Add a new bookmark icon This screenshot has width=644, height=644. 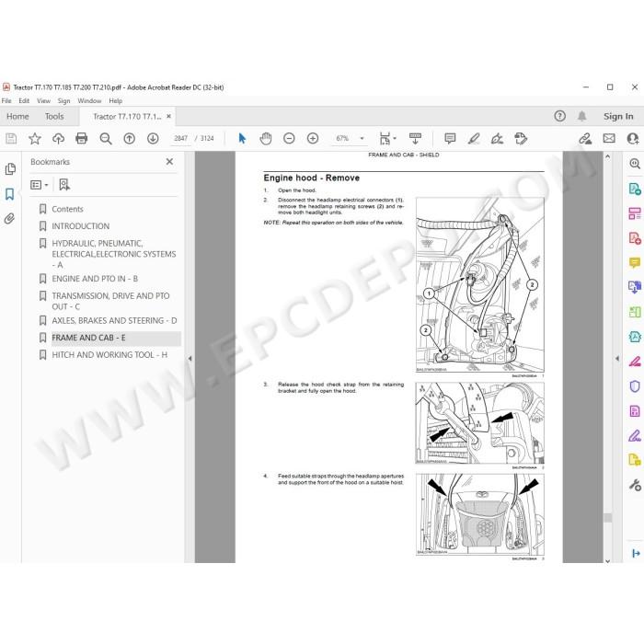tap(64, 185)
